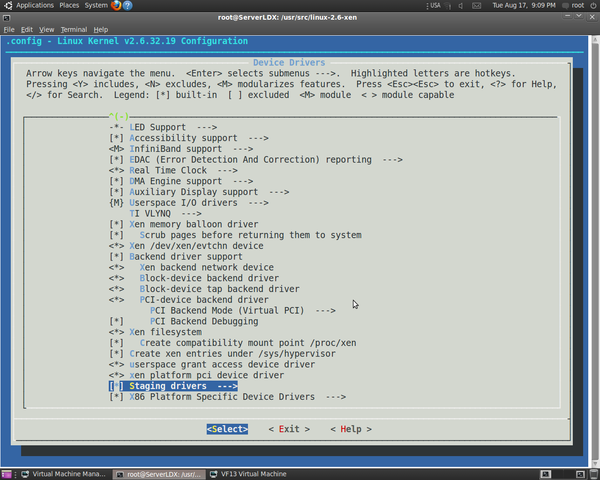Open the terminal Help menu
Screen dimensions: 600x480
pos(101,29)
